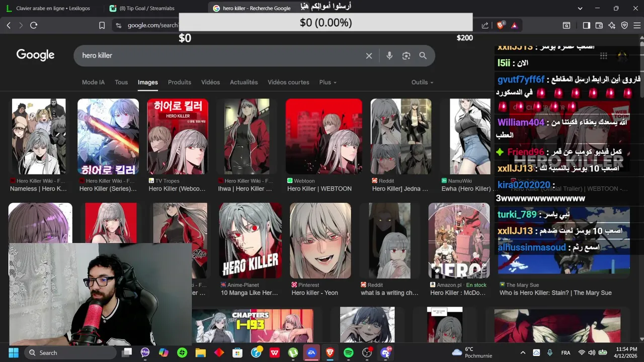Open the NamuWiki Ewha image
Image resolution: width=644 pixels, height=362 pixels.
[470, 136]
